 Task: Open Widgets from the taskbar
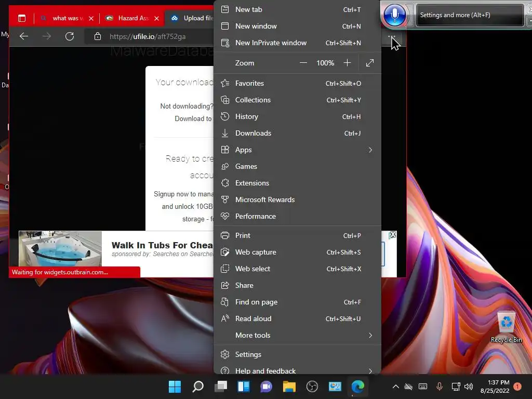pos(244,387)
